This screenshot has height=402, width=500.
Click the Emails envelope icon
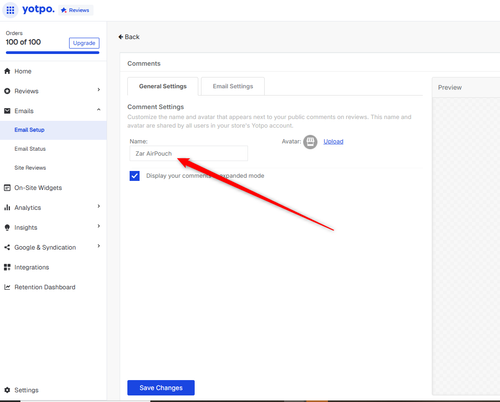(x=7, y=111)
